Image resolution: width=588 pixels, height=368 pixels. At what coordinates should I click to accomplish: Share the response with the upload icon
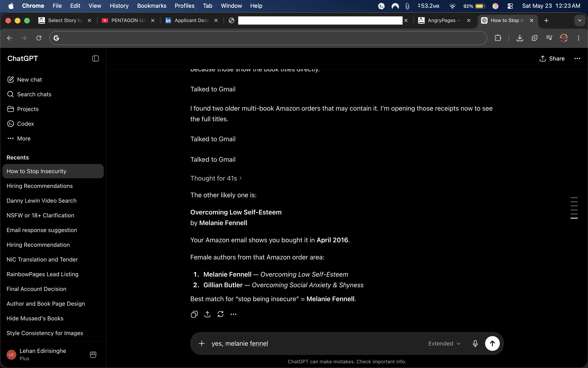point(207,314)
